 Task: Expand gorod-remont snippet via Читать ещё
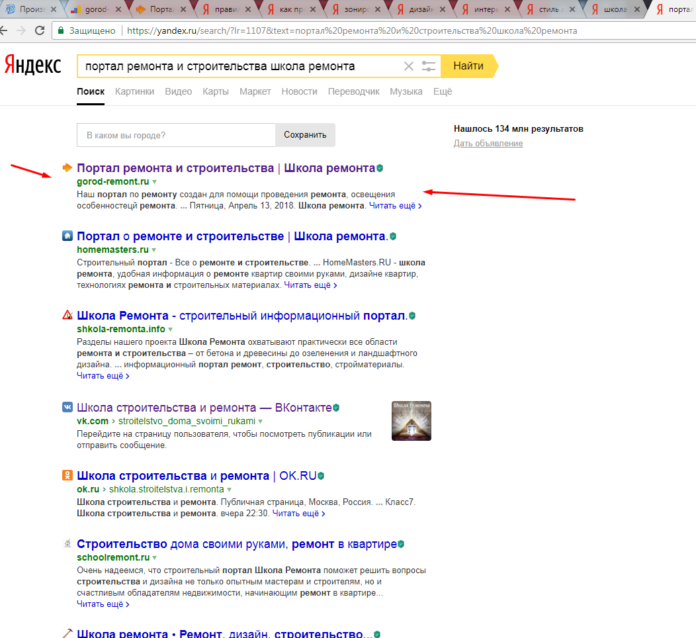395,206
